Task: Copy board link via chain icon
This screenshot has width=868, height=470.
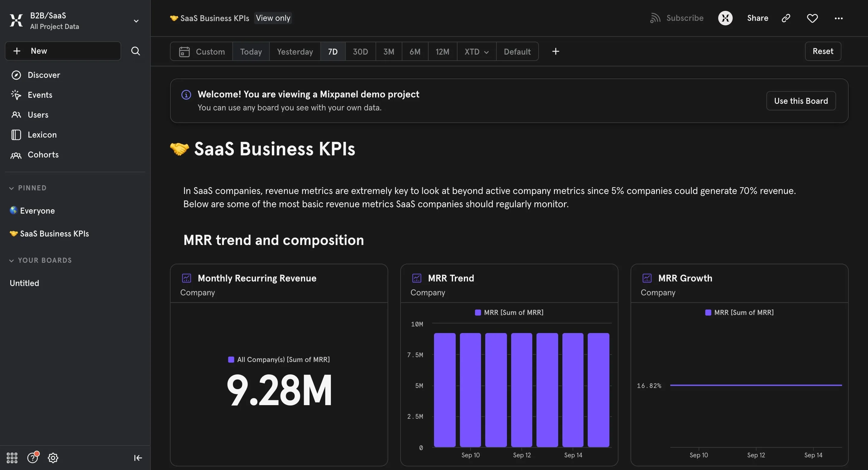Action: tap(786, 18)
